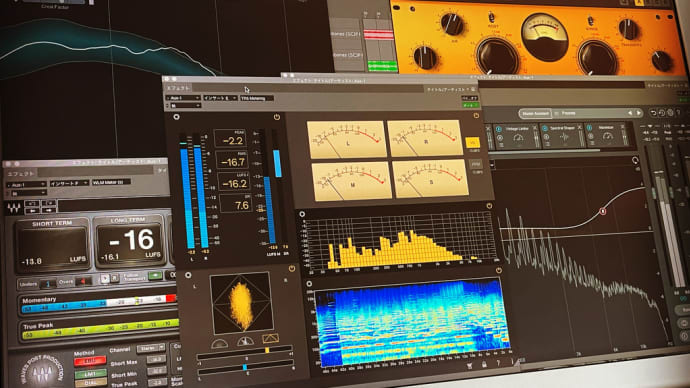
Task: Toggle power on Spectral Shaper module
Action: 545,128
